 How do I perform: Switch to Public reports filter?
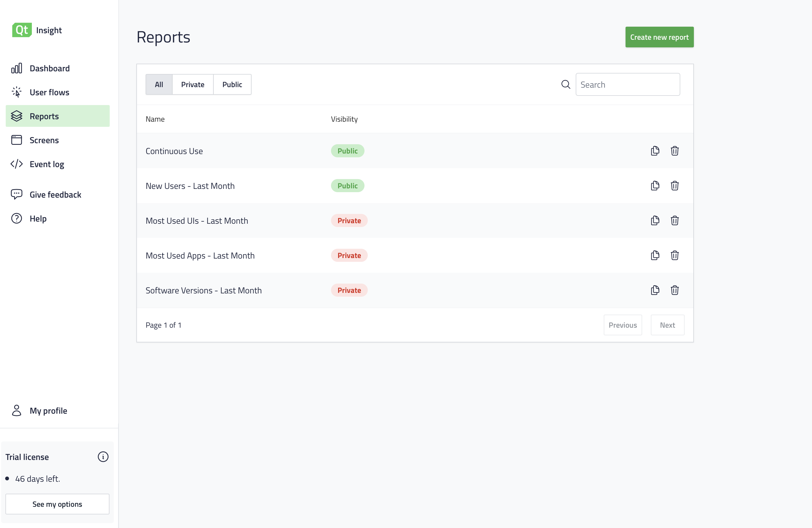(232, 84)
